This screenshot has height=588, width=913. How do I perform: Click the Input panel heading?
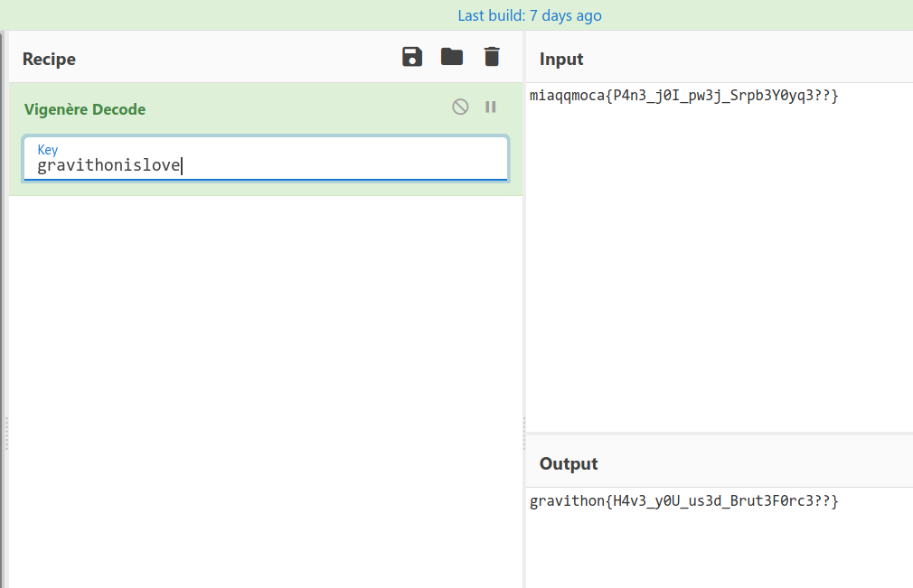pyautogui.click(x=561, y=60)
